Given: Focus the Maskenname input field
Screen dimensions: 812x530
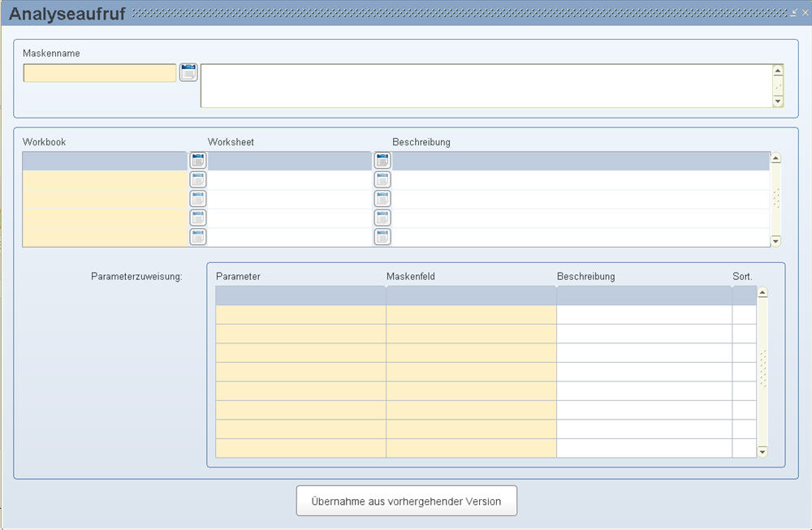Looking at the screenshot, I should (x=100, y=73).
